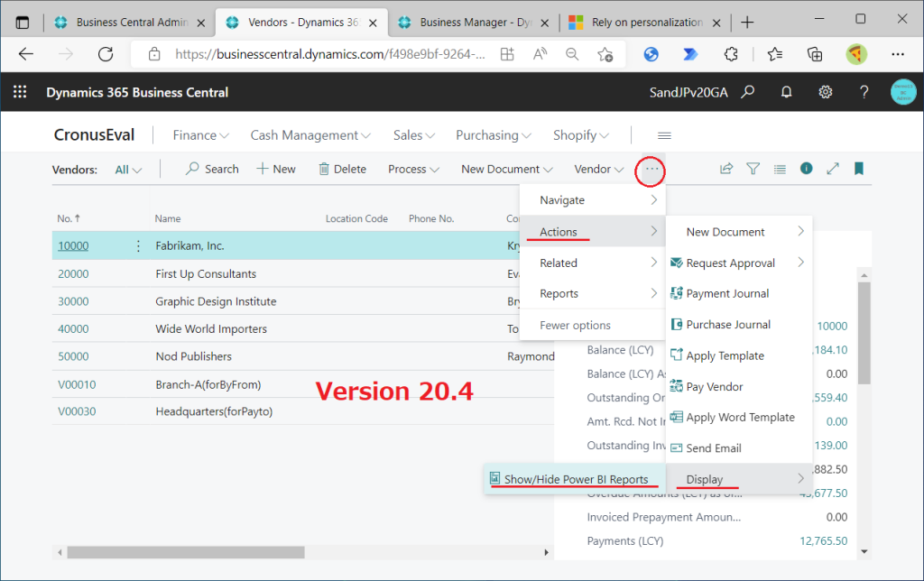This screenshot has width=924, height=581.
Task: Open the Process dropdown
Action: pyautogui.click(x=413, y=169)
